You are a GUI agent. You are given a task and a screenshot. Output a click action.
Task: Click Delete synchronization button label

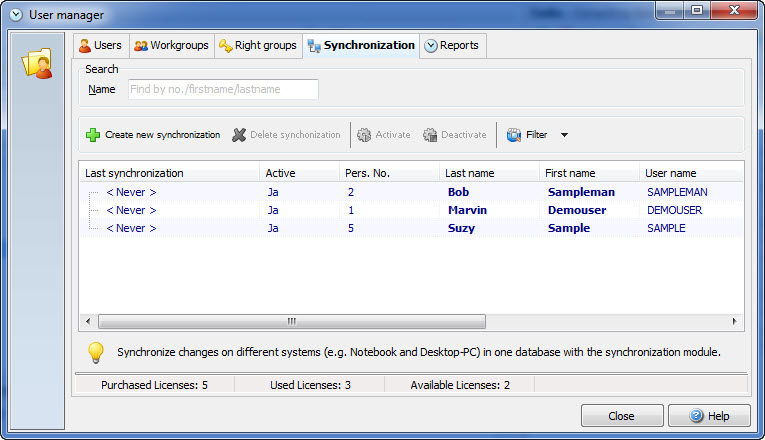coord(295,135)
